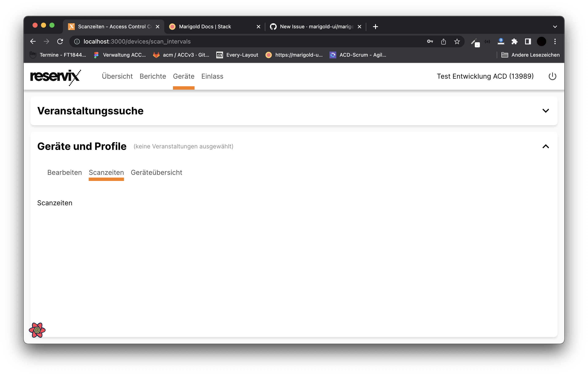The width and height of the screenshot is (588, 375).
Task: Open the password manager key icon
Action: 430,41
